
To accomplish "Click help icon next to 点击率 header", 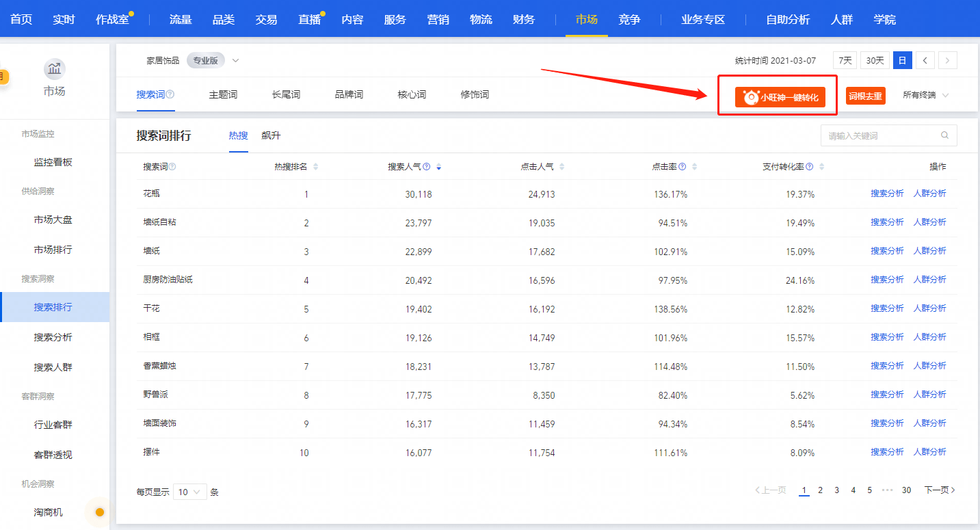I will click(682, 167).
